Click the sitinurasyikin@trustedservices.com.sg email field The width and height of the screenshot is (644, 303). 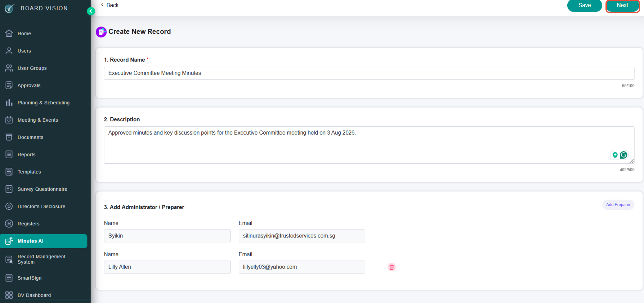(x=302, y=236)
